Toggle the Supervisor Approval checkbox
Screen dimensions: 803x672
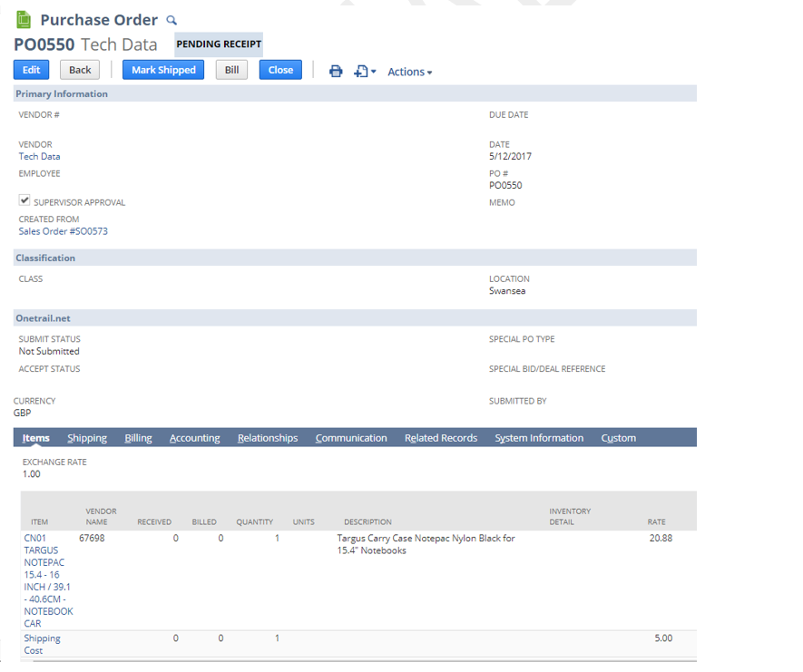[24, 200]
